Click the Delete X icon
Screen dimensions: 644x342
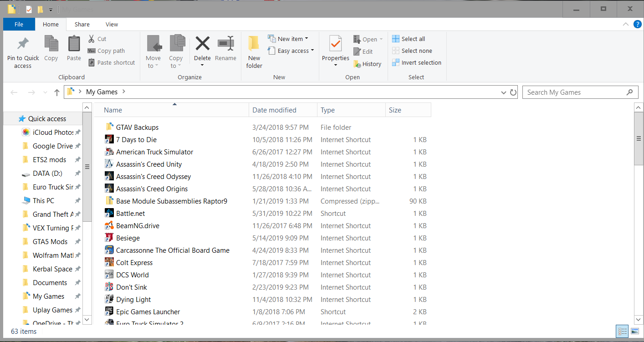tap(202, 44)
